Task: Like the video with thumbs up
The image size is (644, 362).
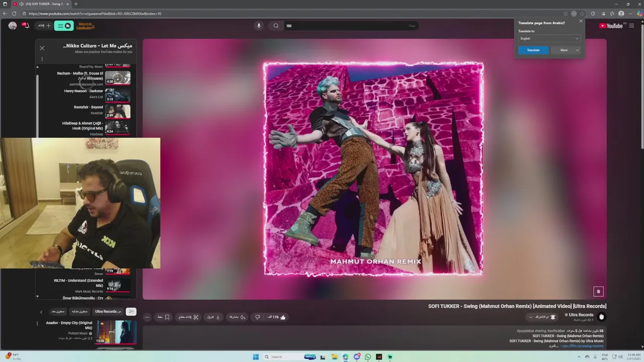Action: click(277, 317)
